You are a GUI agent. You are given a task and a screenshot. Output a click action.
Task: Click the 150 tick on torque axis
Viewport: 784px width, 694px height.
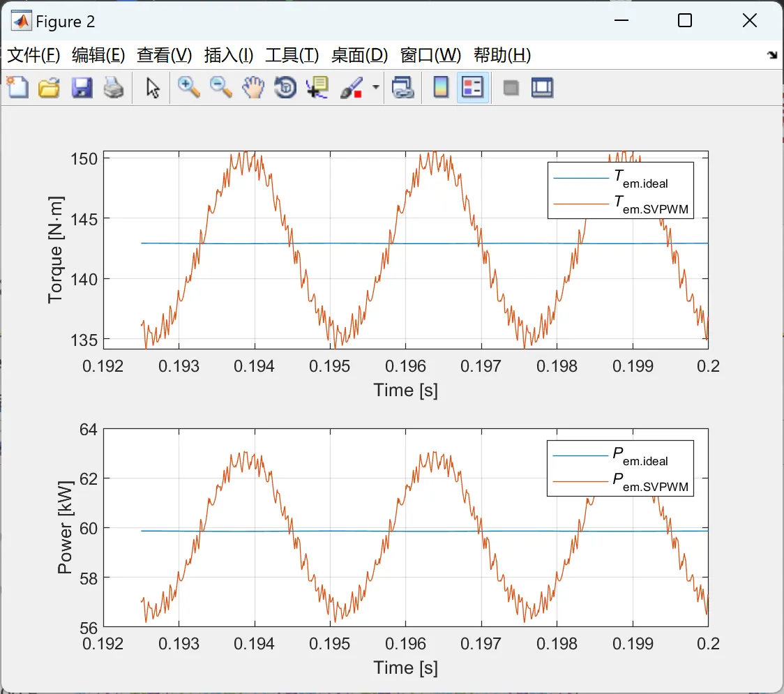84,159
